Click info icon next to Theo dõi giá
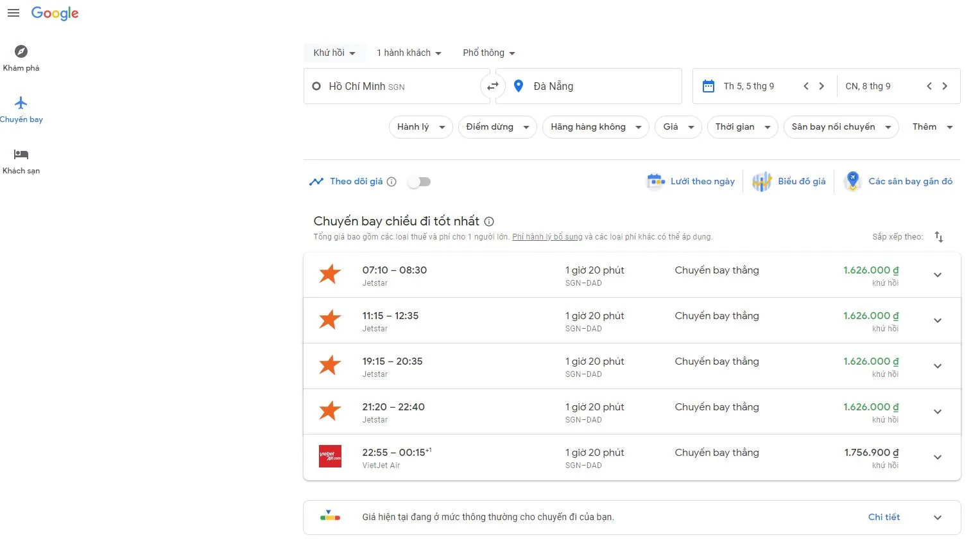The image size is (980, 549). tap(391, 182)
